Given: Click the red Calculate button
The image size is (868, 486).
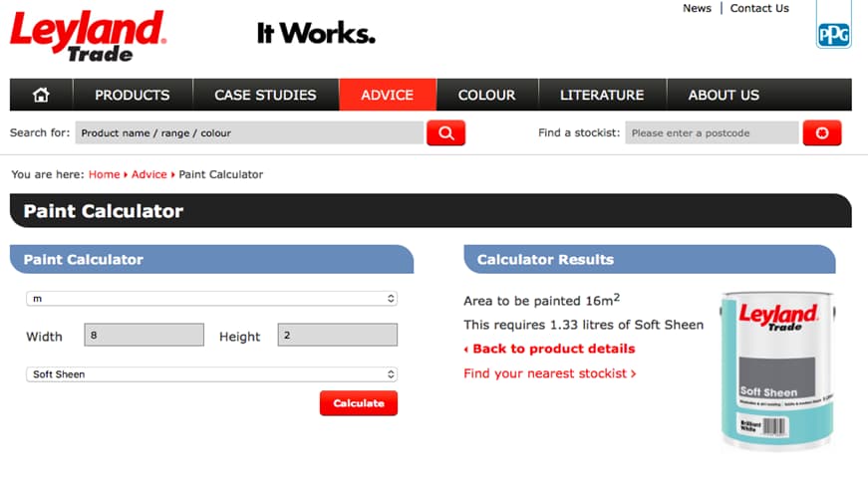Looking at the screenshot, I should point(359,403).
